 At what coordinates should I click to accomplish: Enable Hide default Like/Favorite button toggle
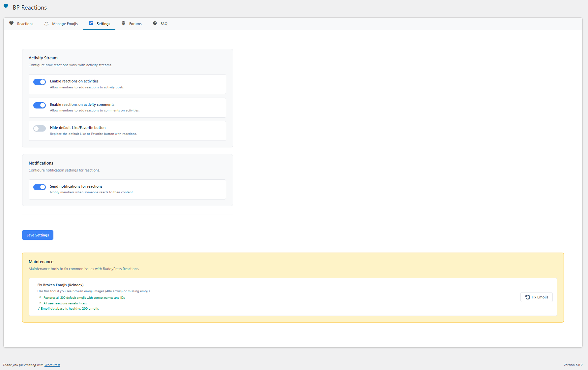point(40,129)
